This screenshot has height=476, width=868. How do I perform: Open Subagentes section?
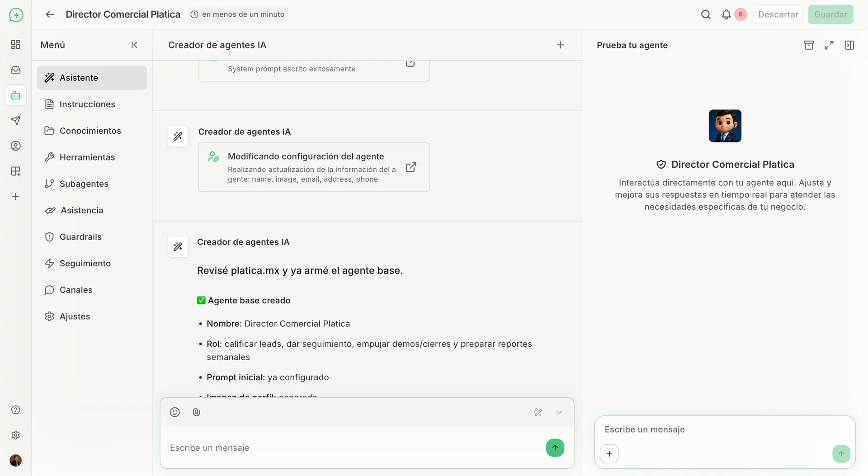pyautogui.click(x=92, y=184)
